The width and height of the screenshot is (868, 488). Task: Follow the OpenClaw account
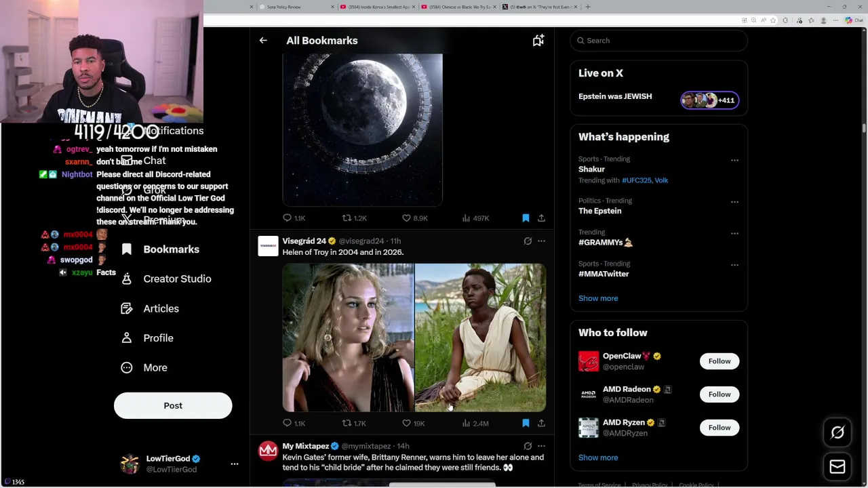click(719, 361)
